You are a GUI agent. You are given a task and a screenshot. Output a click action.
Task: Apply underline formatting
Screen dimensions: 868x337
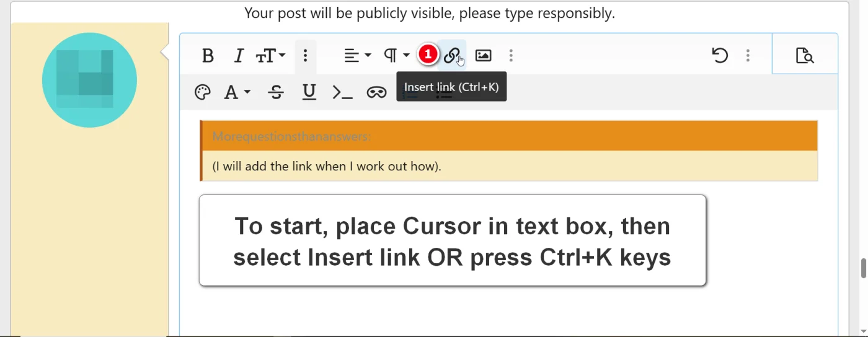pos(309,92)
